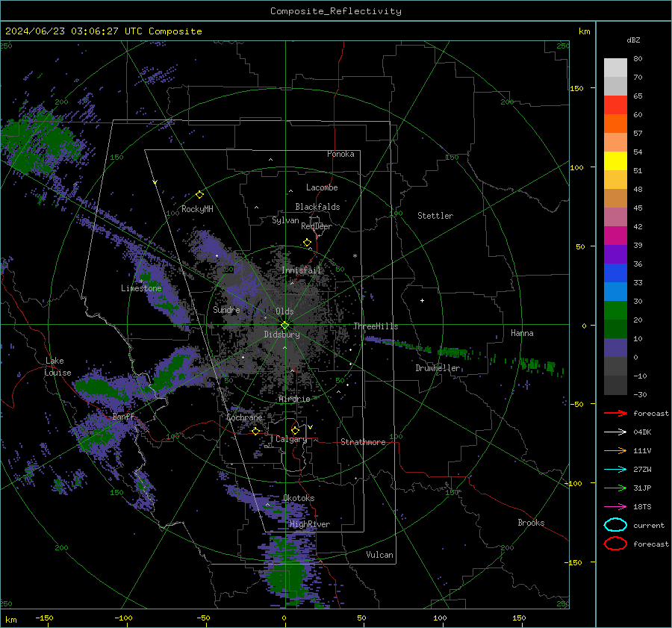Select the magenta 42-39 dBZ swatch

615,236
